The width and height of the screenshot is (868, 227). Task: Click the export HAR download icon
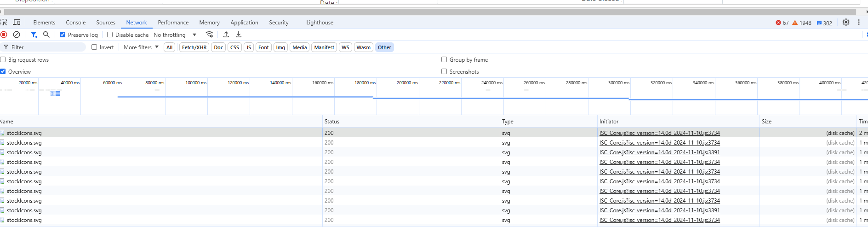click(x=239, y=35)
